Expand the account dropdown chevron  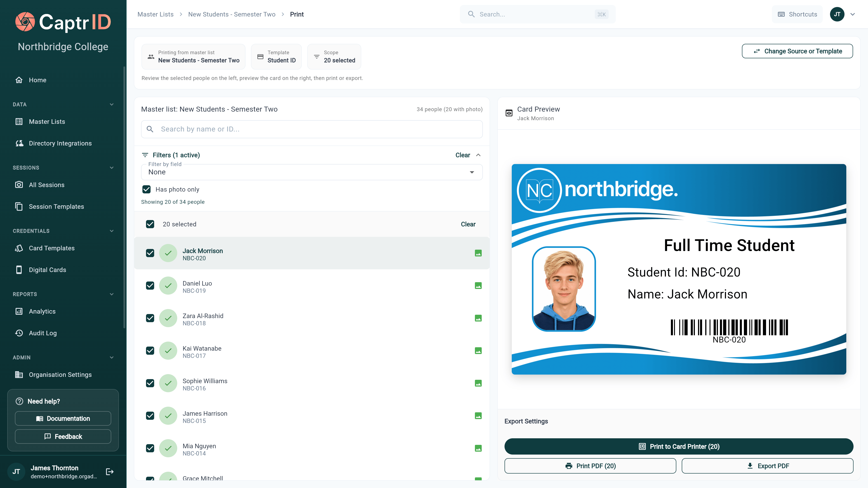click(x=852, y=14)
